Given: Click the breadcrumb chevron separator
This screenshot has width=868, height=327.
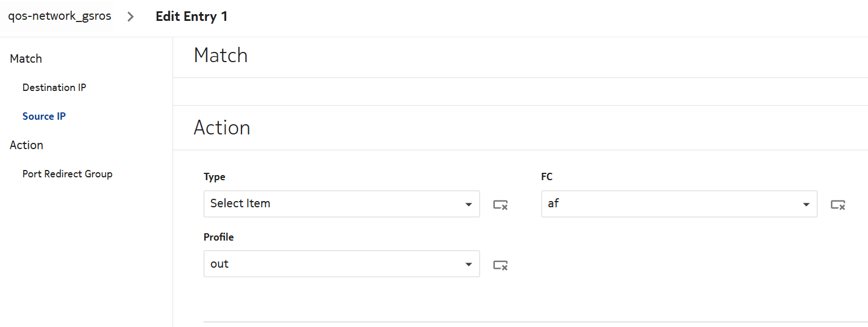Looking at the screenshot, I should (x=131, y=17).
